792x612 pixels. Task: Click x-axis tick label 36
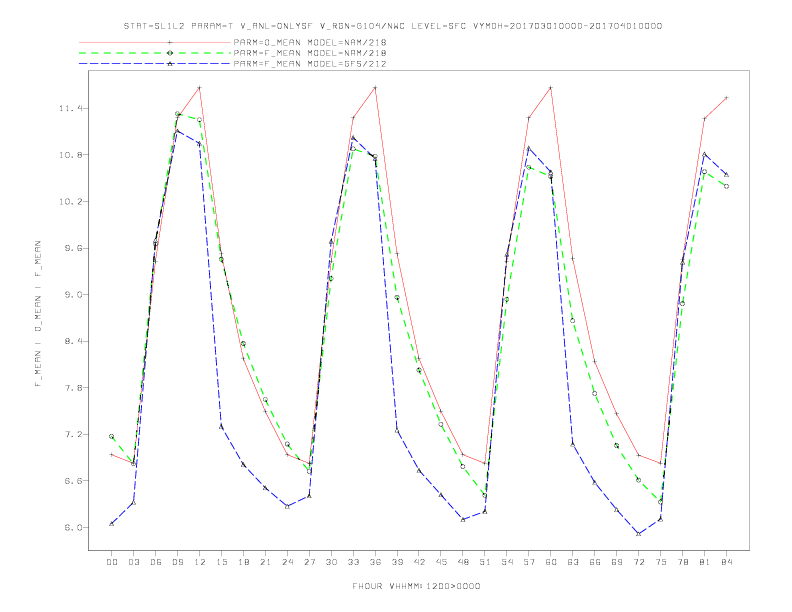point(375,562)
